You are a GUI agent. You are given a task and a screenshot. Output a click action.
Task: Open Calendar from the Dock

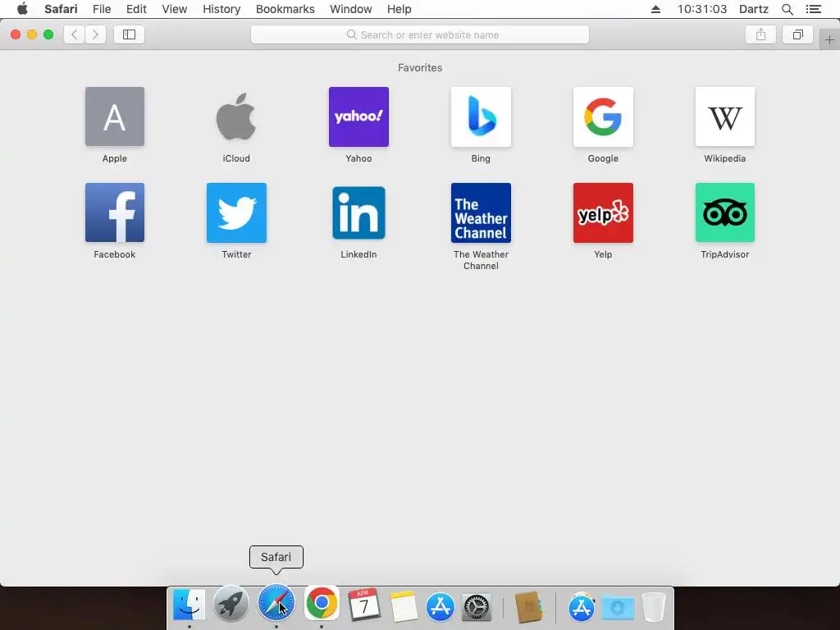point(364,605)
